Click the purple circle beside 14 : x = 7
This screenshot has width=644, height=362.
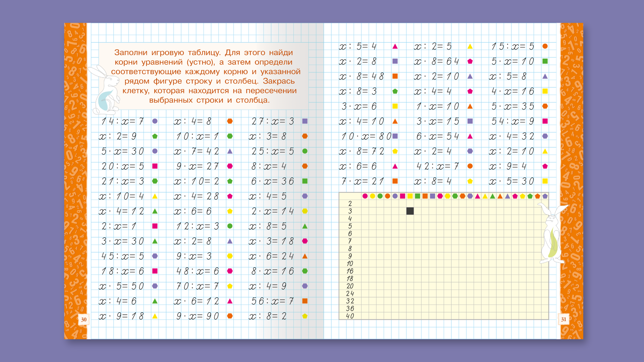point(155,121)
